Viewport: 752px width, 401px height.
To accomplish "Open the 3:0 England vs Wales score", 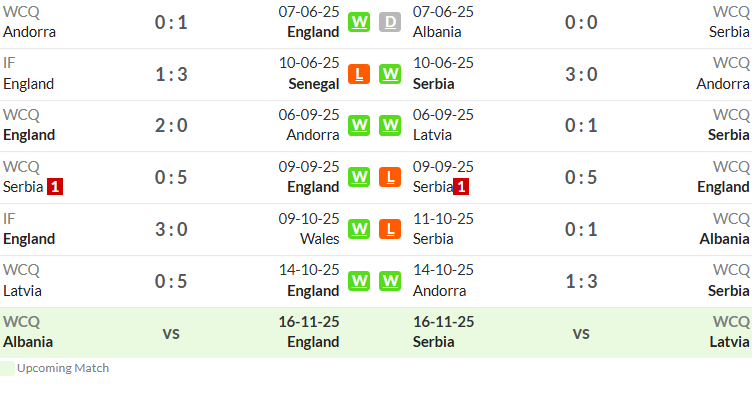I will (x=171, y=229).
